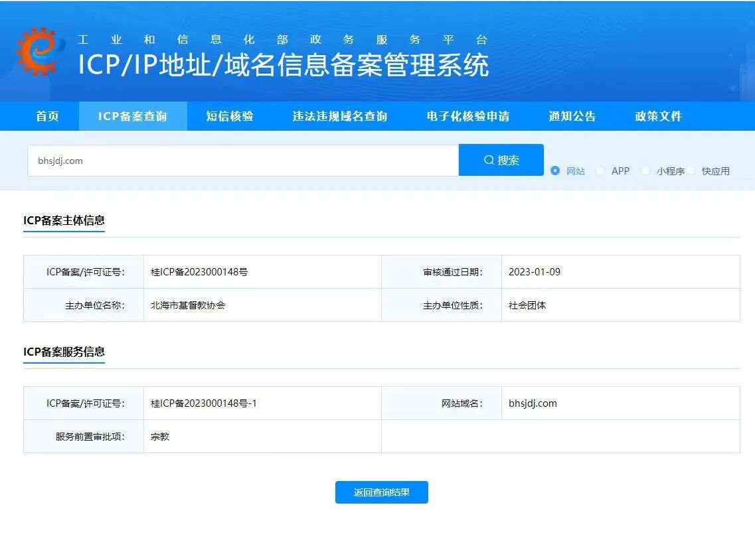This screenshot has width=755, height=560.
Task: Click the domain value bhsjdj.com in table
Action: pyautogui.click(x=533, y=403)
